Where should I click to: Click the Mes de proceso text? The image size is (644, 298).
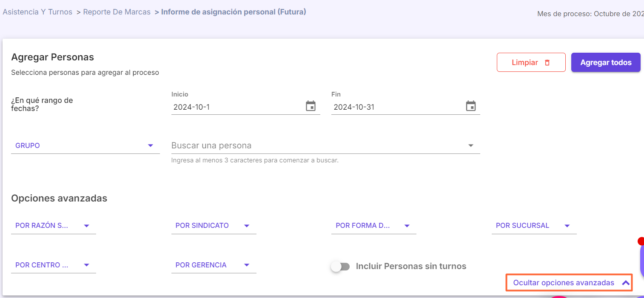(x=590, y=14)
